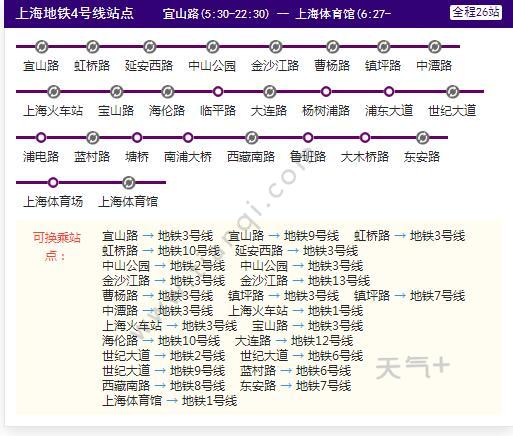The image size is (513, 436).
Task: Click the 曹杨路 station transfer icon
Action: pos(332,47)
